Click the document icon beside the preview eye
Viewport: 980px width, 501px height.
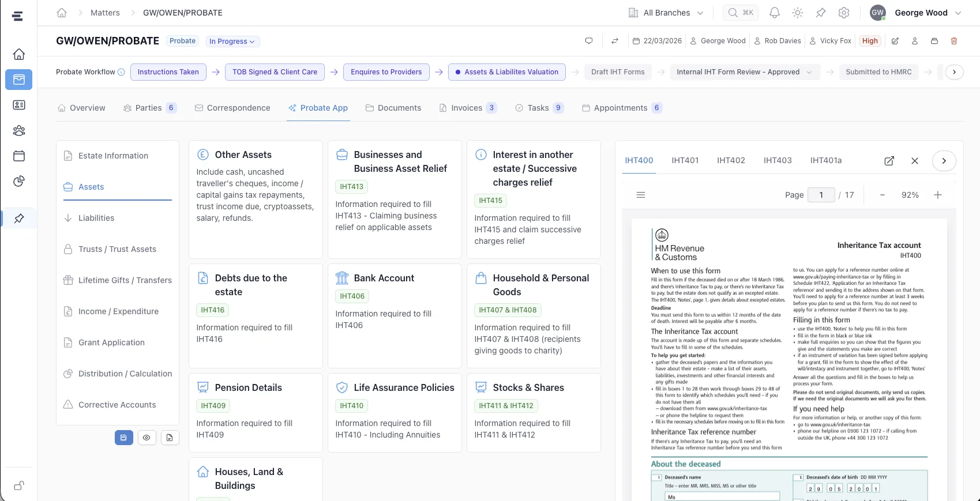(x=170, y=438)
